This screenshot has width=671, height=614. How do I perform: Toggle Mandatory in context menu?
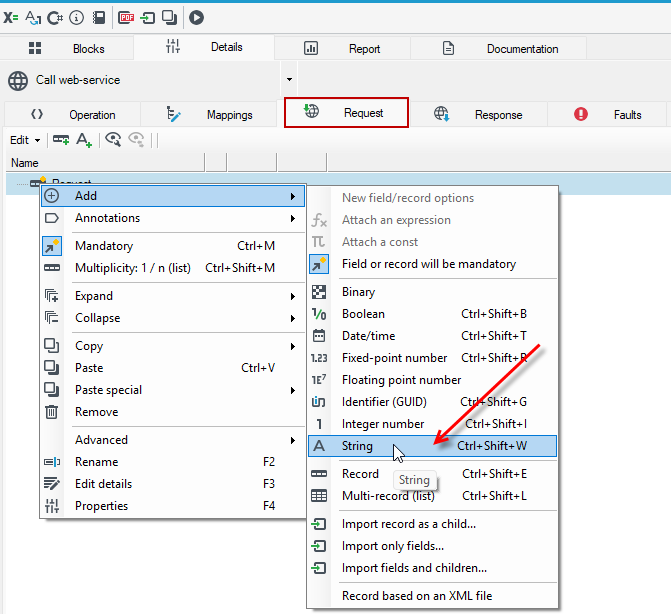[x=173, y=246]
